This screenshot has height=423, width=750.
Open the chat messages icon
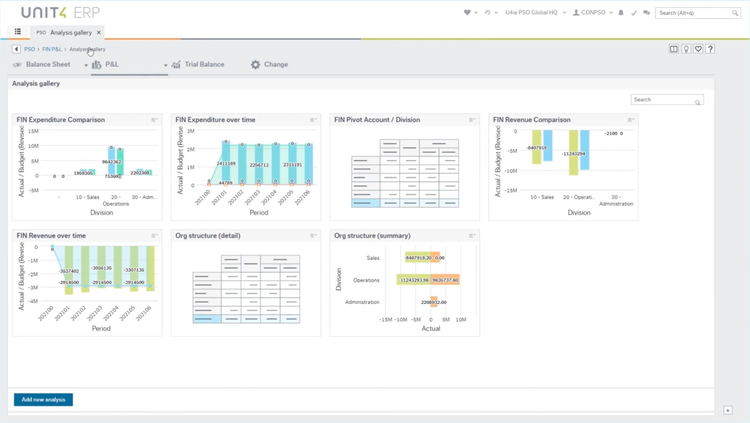click(647, 12)
